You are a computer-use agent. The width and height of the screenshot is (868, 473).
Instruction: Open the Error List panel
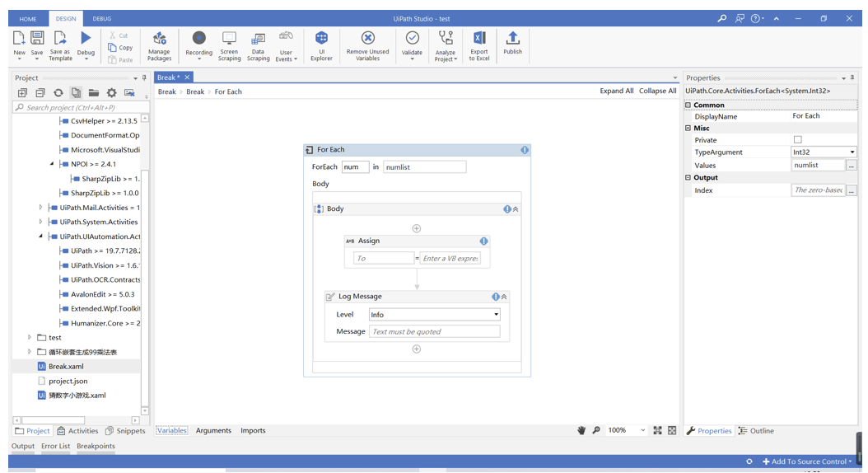coord(55,446)
